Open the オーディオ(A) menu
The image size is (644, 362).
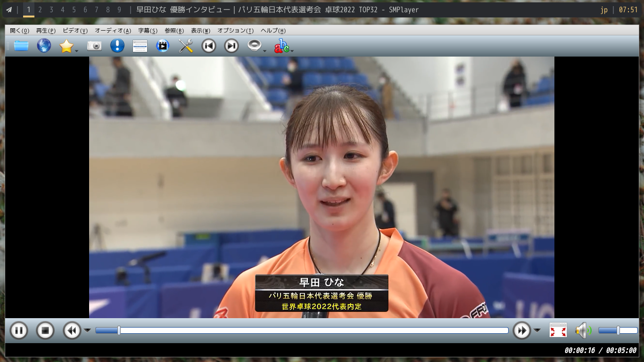pos(113,31)
